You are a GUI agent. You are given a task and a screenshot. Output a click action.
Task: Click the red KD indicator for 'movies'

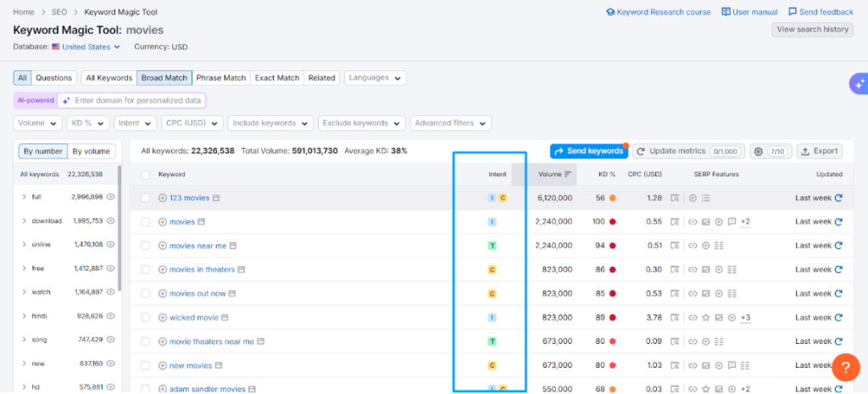coord(612,222)
